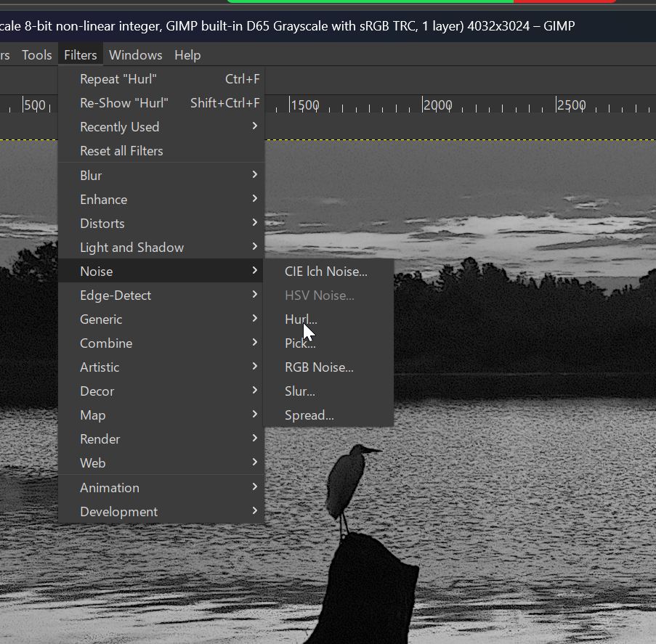Select the Slur noise filter
The image size is (656, 644).
tap(299, 391)
